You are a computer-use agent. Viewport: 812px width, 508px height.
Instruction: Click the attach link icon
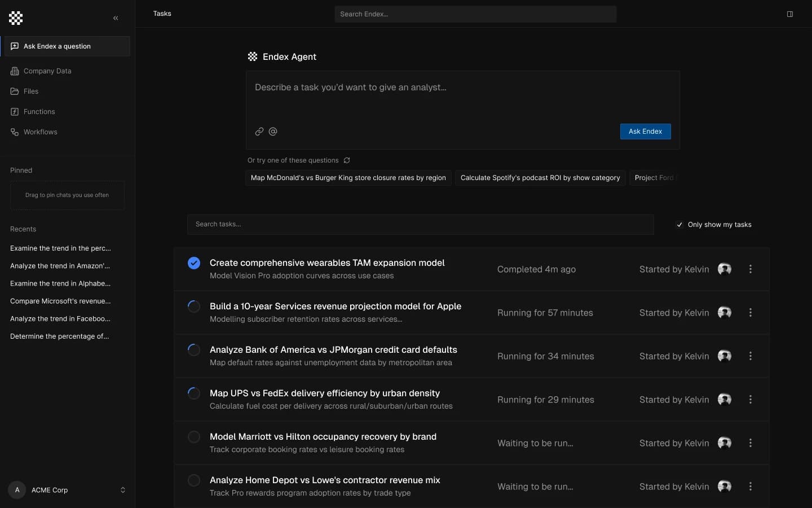click(x=259, y=132)
